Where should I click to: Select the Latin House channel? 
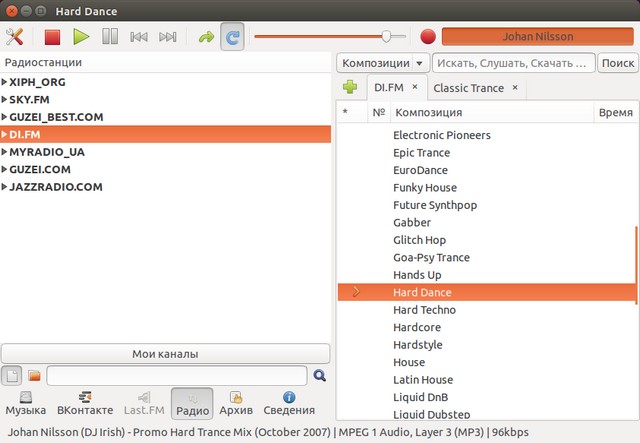(487, 380)
